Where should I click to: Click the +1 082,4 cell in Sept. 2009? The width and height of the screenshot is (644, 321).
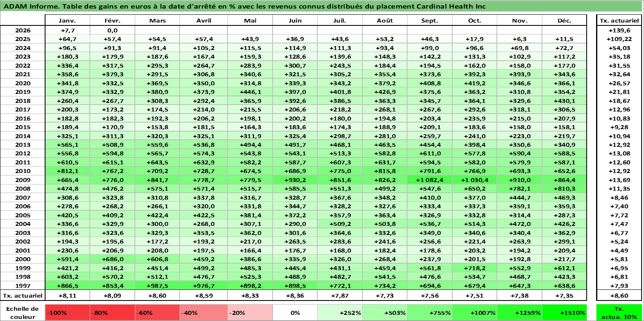tap(430, 180)
